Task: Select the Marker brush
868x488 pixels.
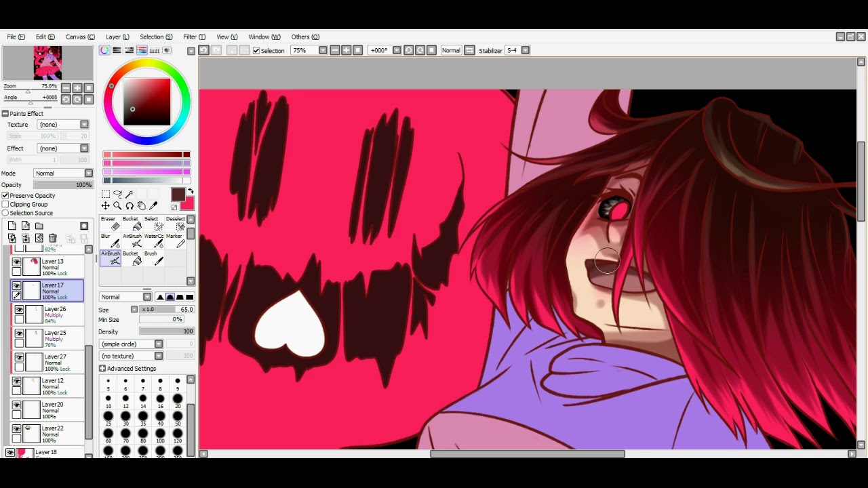Action: [175, 241]
